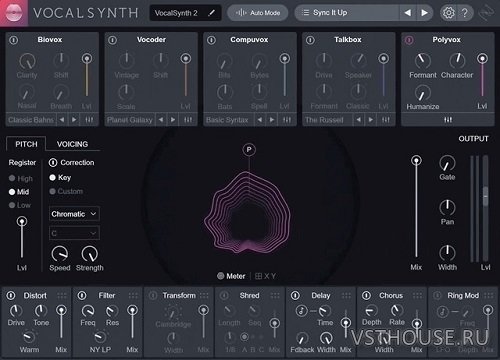Switch to the PITCH tab

coord(26,144)
